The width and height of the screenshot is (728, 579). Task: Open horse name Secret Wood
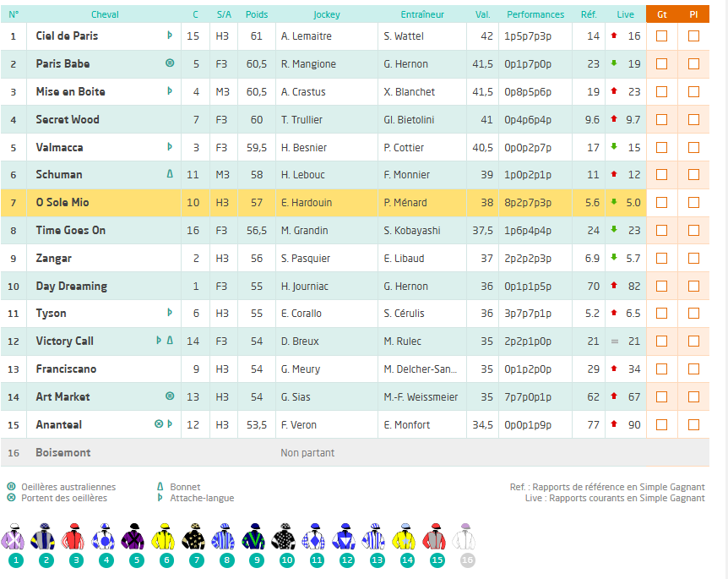pyautogui.click(x=68, y=120)
